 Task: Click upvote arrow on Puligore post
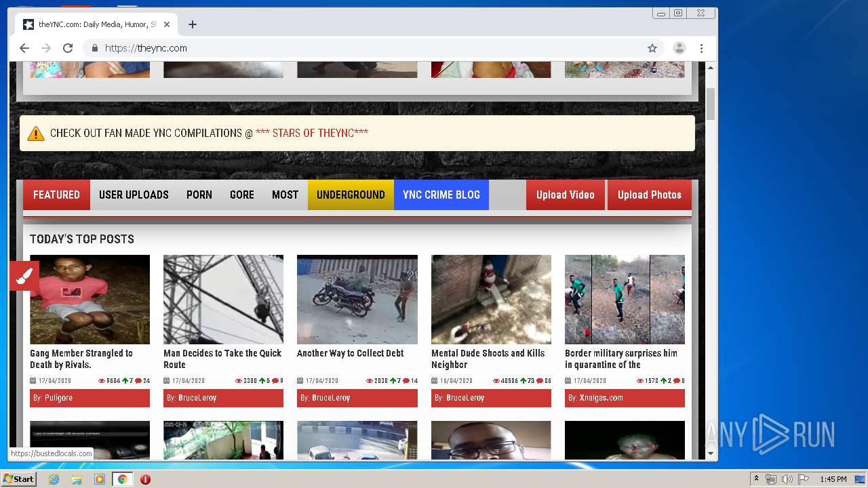point(125,381)
